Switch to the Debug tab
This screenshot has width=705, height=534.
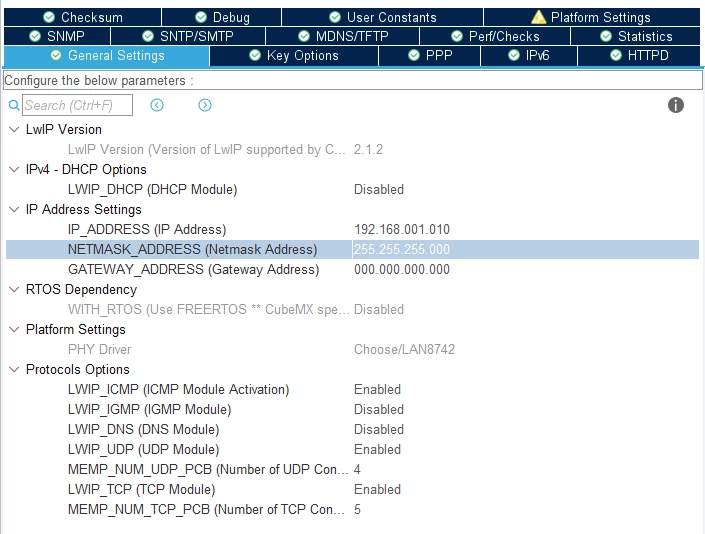[x=222, y=17]
